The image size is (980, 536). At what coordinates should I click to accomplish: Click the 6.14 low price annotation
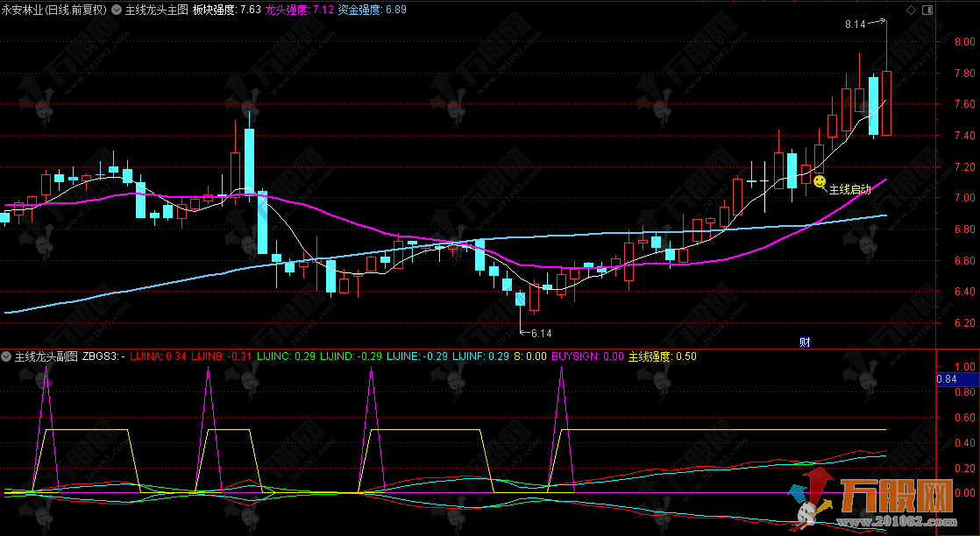(542, 333)
